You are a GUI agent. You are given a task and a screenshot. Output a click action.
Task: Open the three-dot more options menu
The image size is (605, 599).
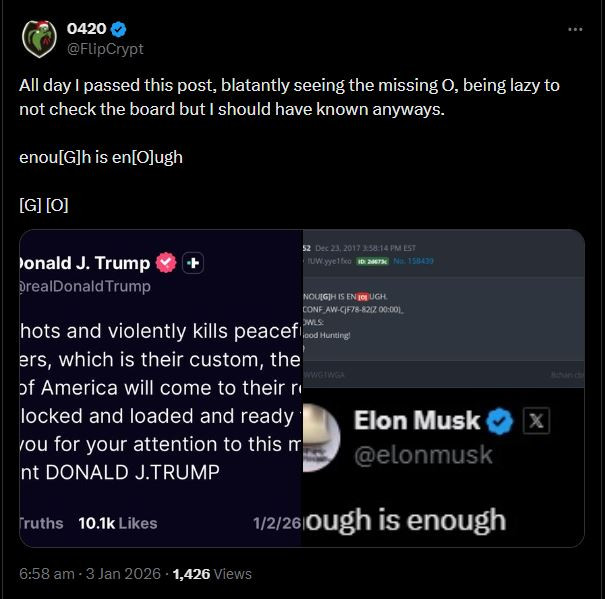[575, 30]
